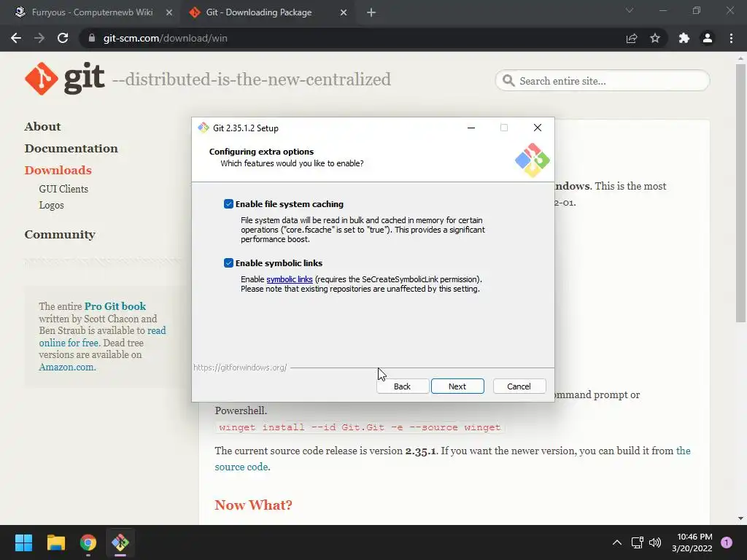The height and width of the screenshot is (560, 747).
Task: Click the winget install command text
Action: (x=360, y=427)
